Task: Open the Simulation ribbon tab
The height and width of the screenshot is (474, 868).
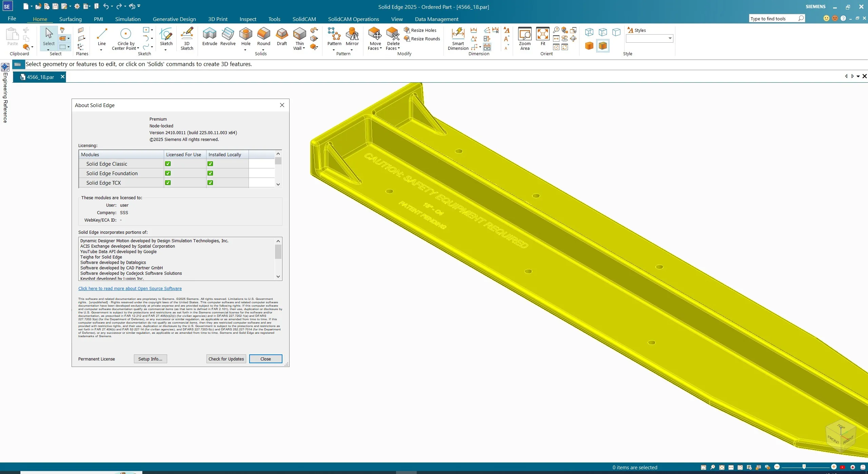Action: coord(128,19)
